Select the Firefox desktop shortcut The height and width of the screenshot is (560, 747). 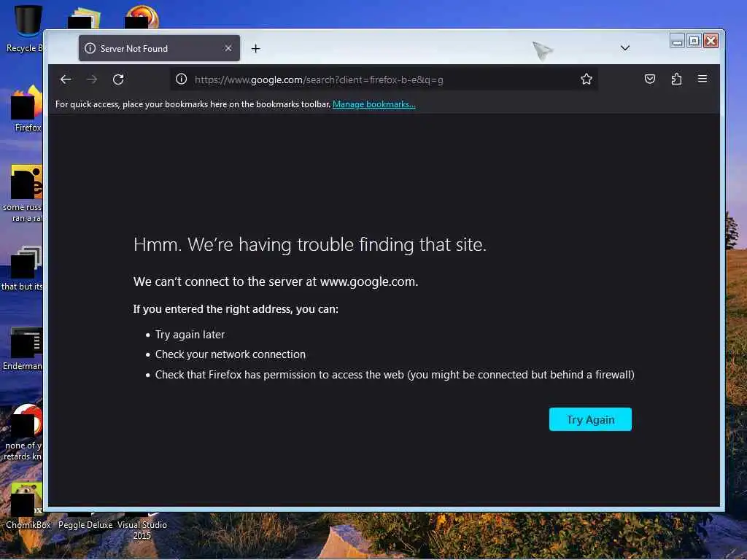pos(28,109)
